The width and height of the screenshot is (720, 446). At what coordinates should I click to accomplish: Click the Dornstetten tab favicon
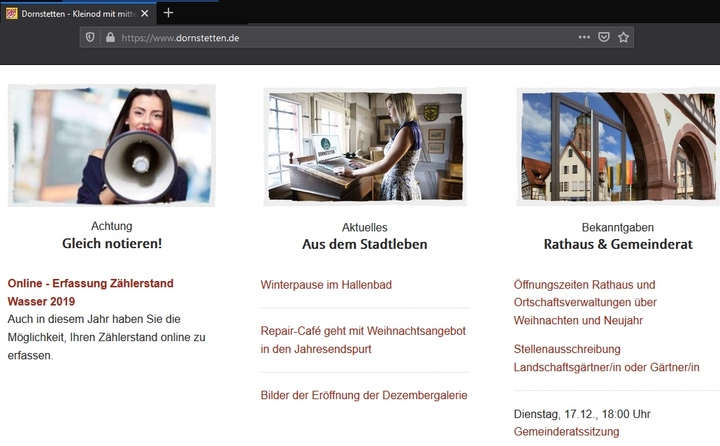pos(11,13)
